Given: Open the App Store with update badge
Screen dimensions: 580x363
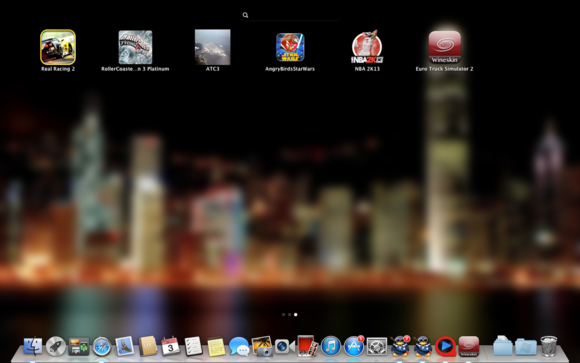Looking at the screenshot, I should pyautogui.click(x=354, y=346).
